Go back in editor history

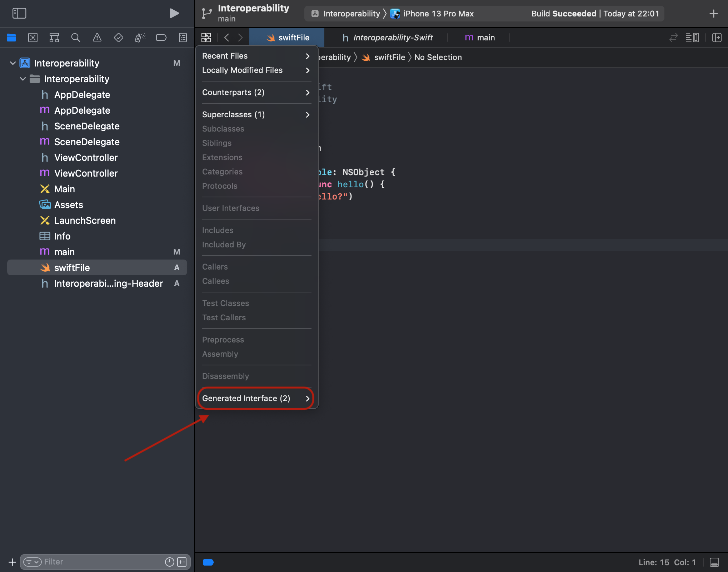click(x=226, y=38)
